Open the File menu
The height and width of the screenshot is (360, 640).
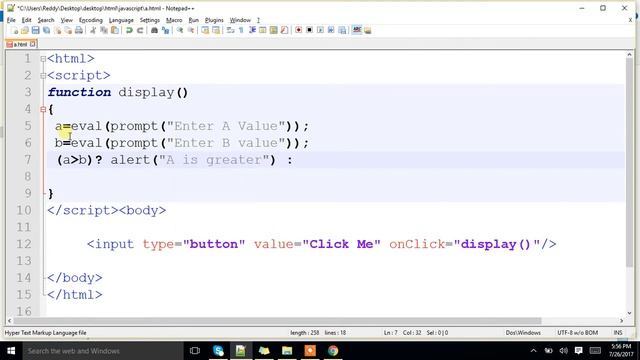point(11,20)
